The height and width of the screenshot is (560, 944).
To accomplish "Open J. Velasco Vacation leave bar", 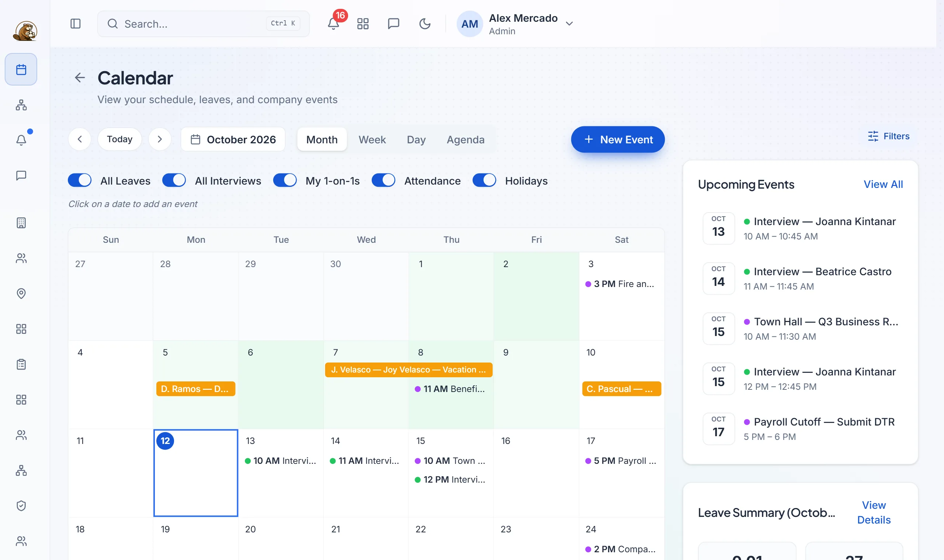I will [409, 370].
